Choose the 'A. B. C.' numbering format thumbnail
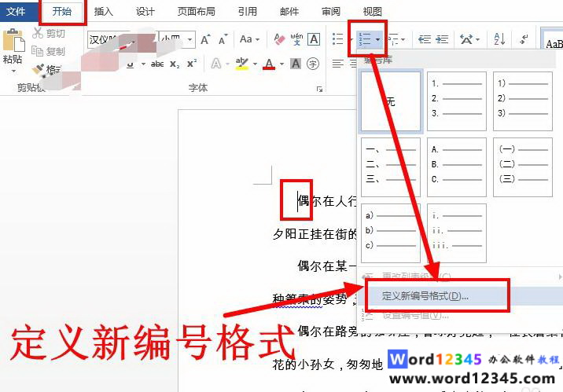This screenshot has width=563, height=392. [456, 166]
